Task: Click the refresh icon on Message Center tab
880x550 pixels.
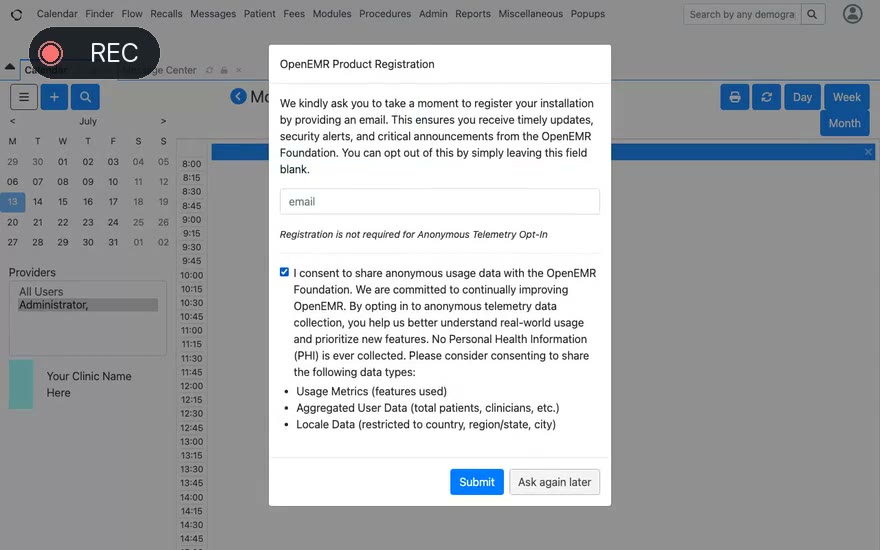Action: [x=209, y=70]
